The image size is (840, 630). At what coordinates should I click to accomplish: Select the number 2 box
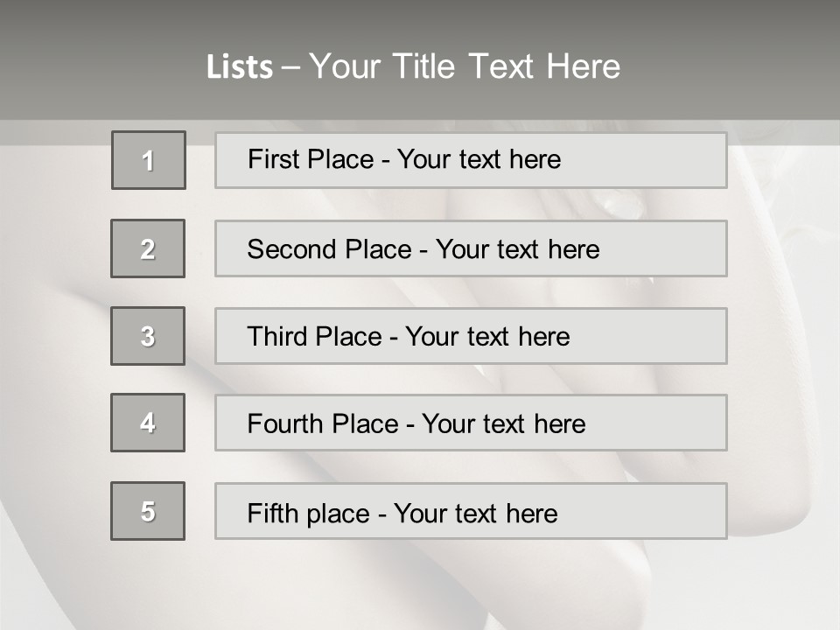coord(148,248)
